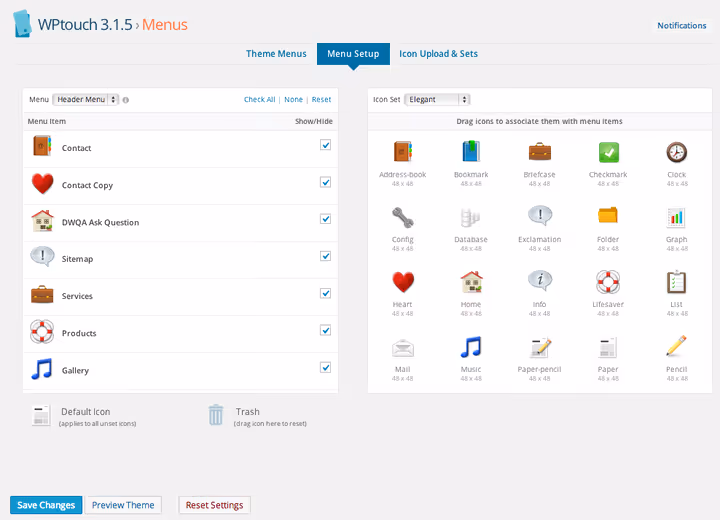This screenshot has width=720, height=520.
Task: Toggle the Gallery show/hide checkbox
Action: [326, 367]
